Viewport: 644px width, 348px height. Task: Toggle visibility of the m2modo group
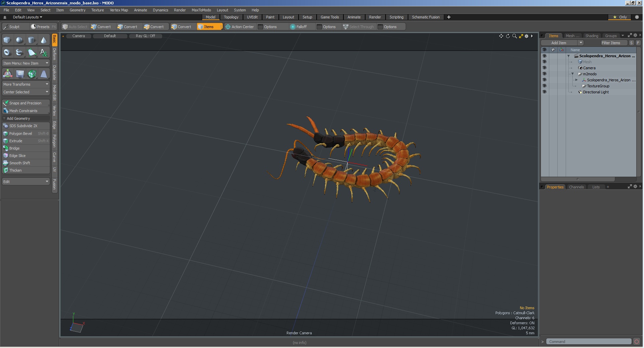pyautogui.click(x=544, y=74)
